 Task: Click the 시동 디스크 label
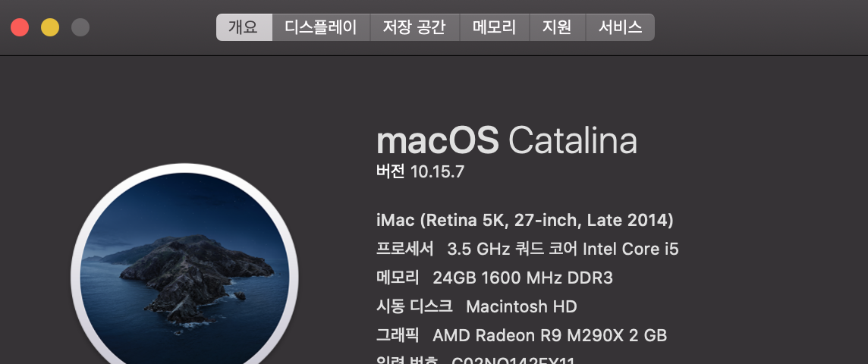coord(414,306)
